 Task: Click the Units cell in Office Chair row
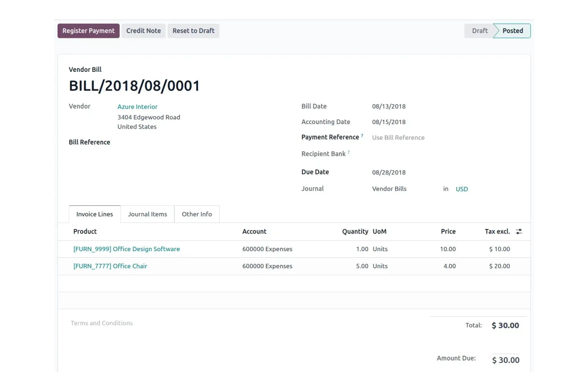pyautogui.click(x=380, y=266)
